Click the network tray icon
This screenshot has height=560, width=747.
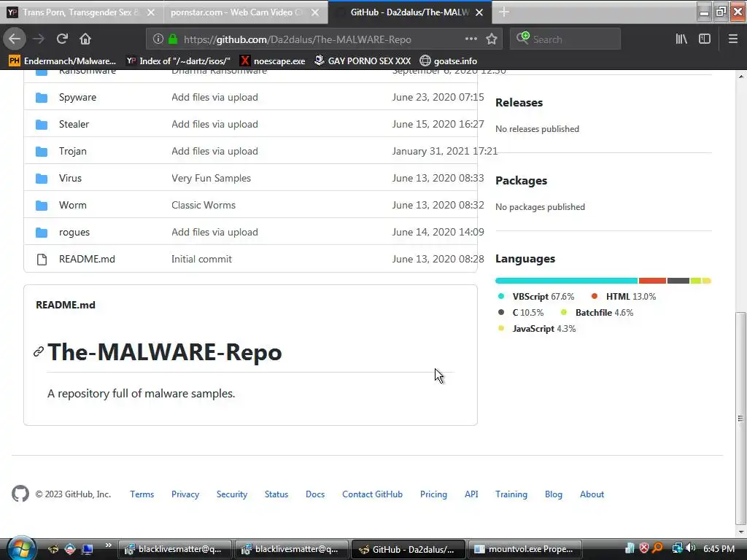(x=677, y=548)
